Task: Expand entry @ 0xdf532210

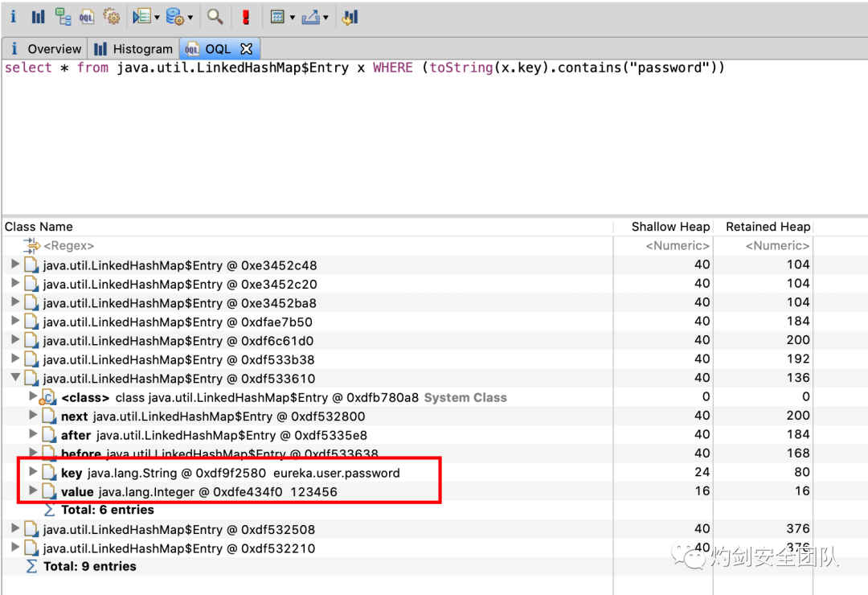Action: coord(15,548)
